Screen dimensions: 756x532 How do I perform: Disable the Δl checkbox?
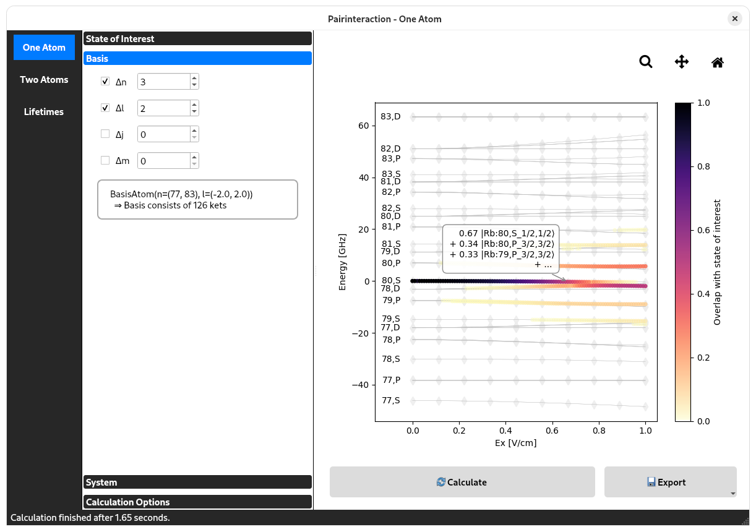(105, 108)
